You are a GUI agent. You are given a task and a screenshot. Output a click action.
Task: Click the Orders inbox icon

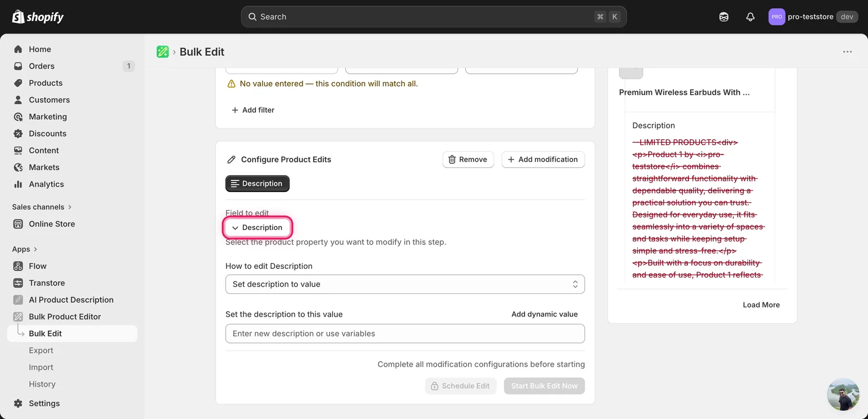(x=18, y=66)
